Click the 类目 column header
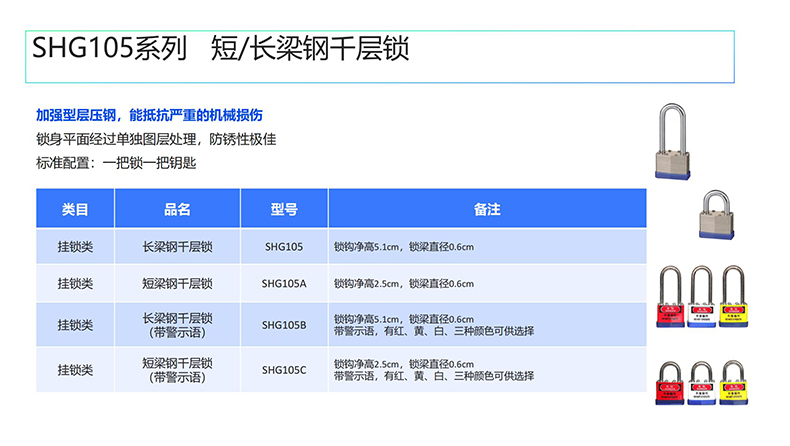790x446 pixels. coord(75,209)
